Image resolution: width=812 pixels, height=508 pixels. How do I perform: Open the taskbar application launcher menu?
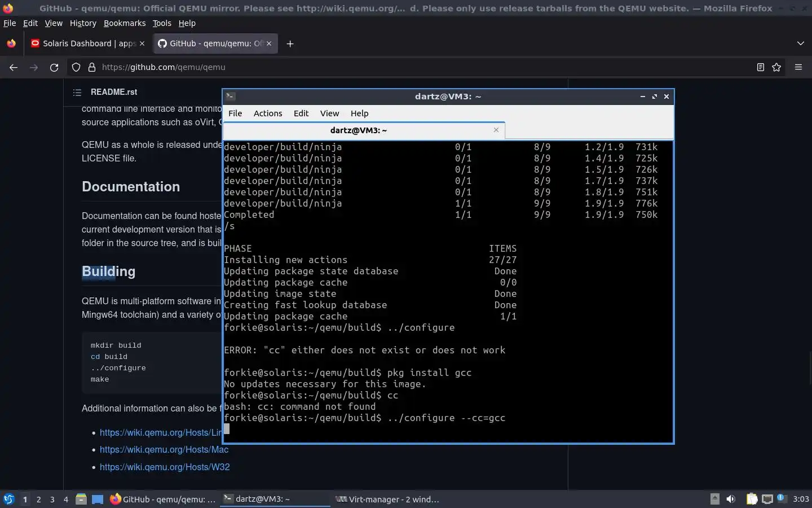[x=9, y=499]
